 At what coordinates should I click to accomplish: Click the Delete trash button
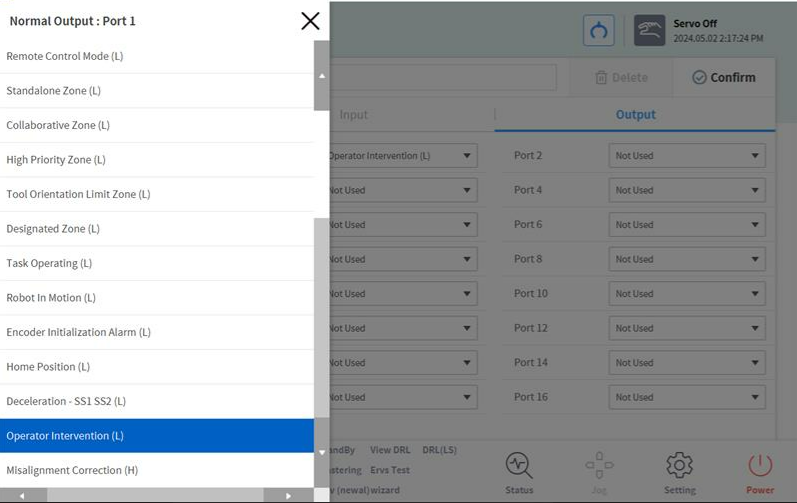(x=621, y=77)
